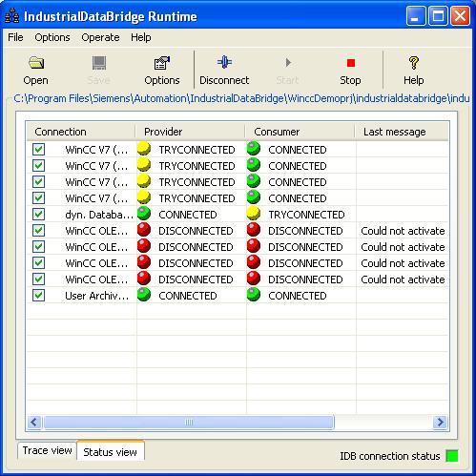Toggle checkbox of the first WinCC V7 row
Image resolution: width=476 pixels, height=476 pixels.
(38, 149)
